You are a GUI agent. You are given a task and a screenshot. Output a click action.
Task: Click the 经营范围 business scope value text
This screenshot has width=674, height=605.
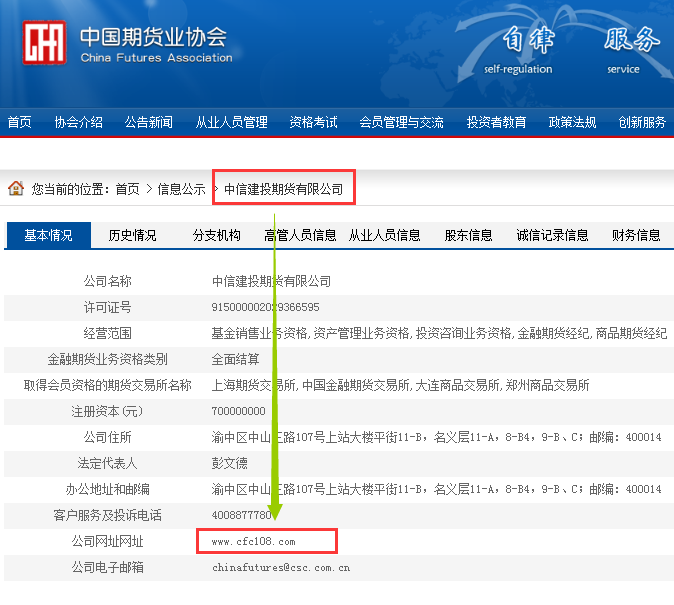point(439,333)
